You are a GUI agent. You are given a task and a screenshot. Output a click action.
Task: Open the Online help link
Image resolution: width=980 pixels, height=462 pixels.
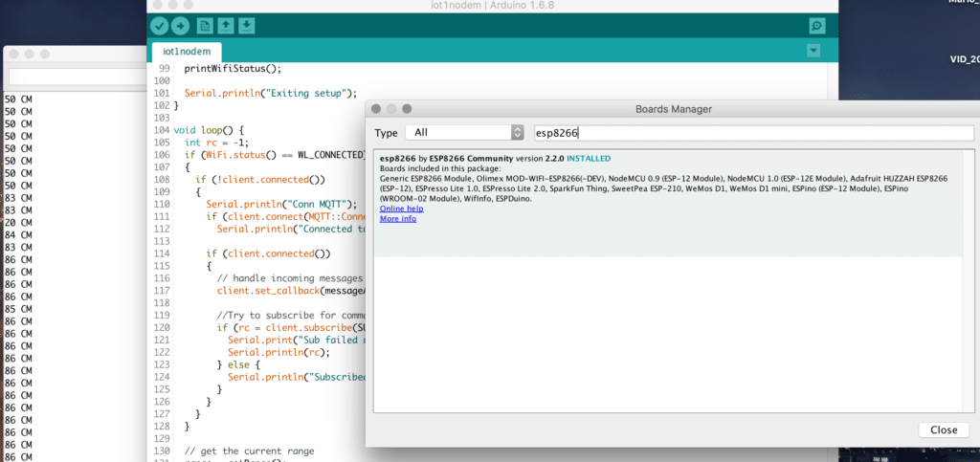[x=401, y=209]
